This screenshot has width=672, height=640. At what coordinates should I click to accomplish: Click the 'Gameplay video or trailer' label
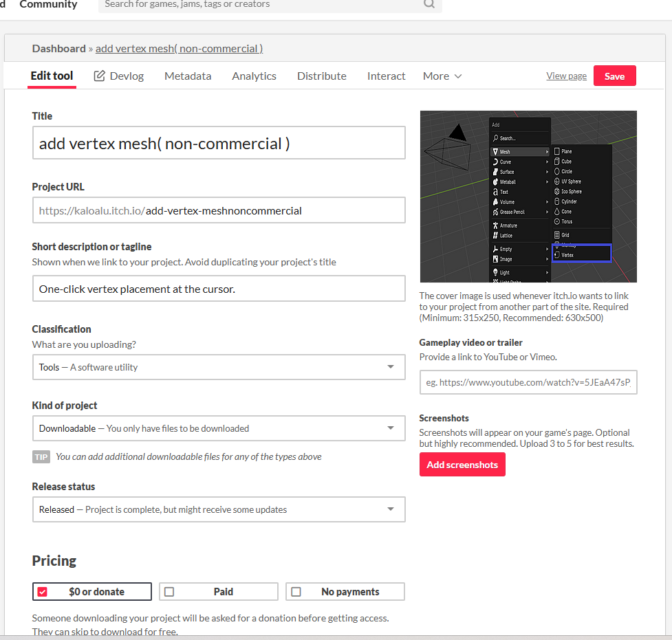(470, 342)
